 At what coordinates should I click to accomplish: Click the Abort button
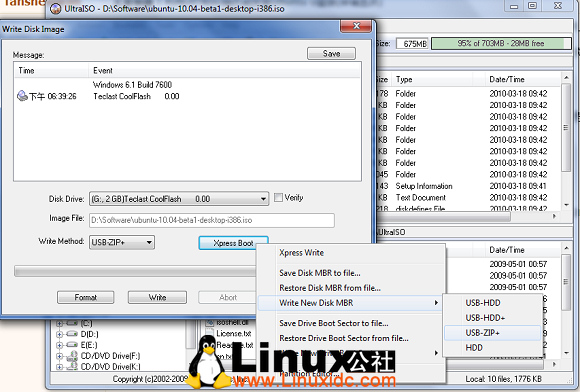[x=227, y=297]
